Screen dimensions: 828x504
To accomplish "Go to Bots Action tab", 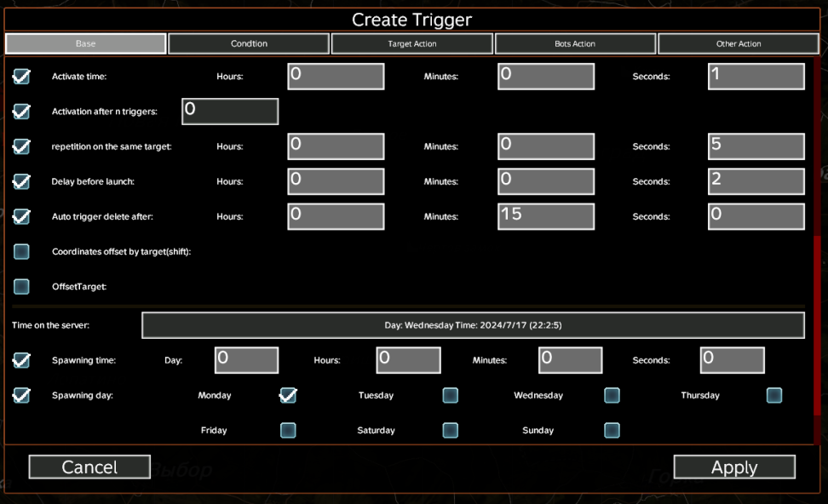I will 575,43.
